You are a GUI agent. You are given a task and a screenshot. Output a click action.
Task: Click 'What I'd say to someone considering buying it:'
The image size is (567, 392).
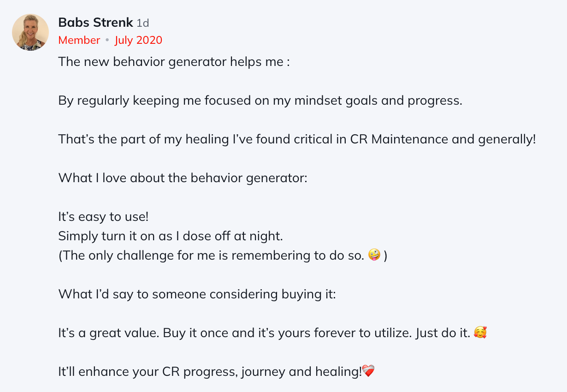coord(197,294)
